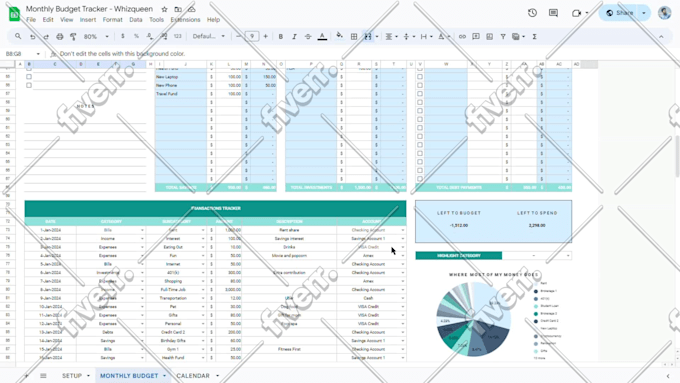The image size is (680, 383).
Task: Open the functions sigma icon
Action: (x=535, y=37)
